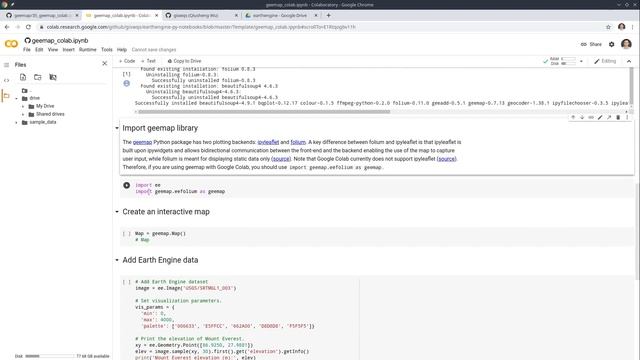
Task: Select the sample_data folder name
Action: [x=42, y=122]
